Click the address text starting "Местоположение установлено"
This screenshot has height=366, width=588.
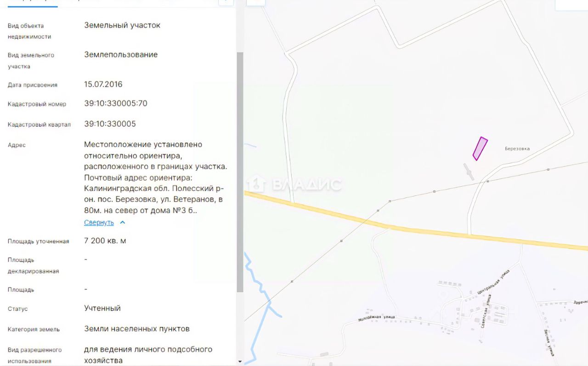coord(155,177)
